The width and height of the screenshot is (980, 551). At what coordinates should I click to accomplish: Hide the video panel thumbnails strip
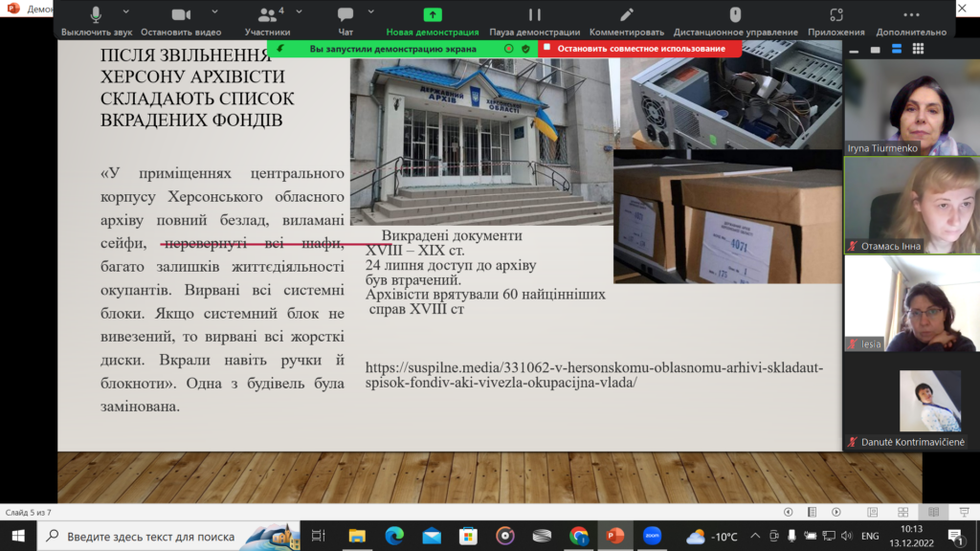click(852, 49)
